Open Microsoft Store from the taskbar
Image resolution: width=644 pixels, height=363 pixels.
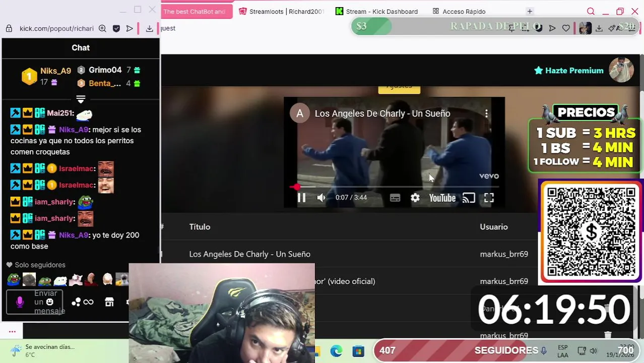click(358, 351)
